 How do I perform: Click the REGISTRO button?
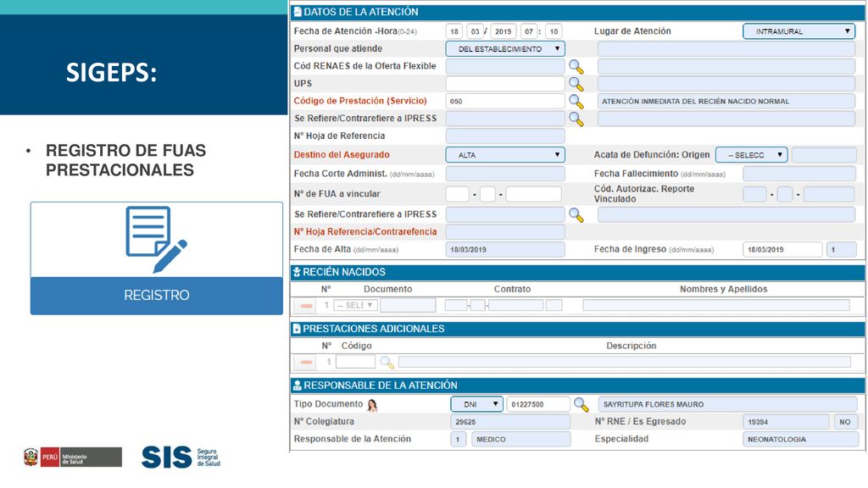pyautogui.click(x=157, y=296)
